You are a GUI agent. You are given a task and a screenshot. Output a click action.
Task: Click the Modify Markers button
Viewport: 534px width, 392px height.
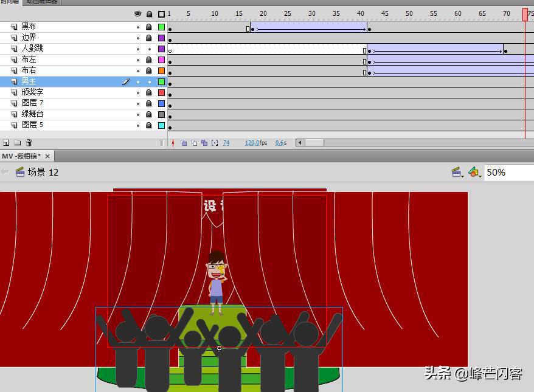[x=215, y=143]
